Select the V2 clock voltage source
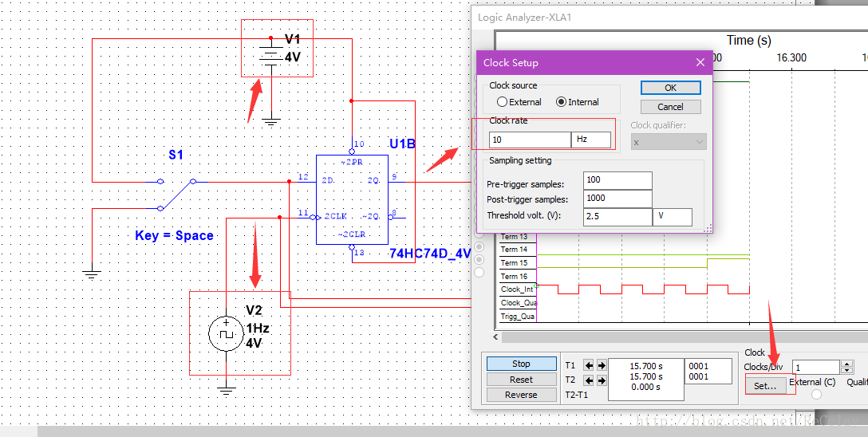The height and width of the screenshot is (437, 868). (x=227, y=335)
